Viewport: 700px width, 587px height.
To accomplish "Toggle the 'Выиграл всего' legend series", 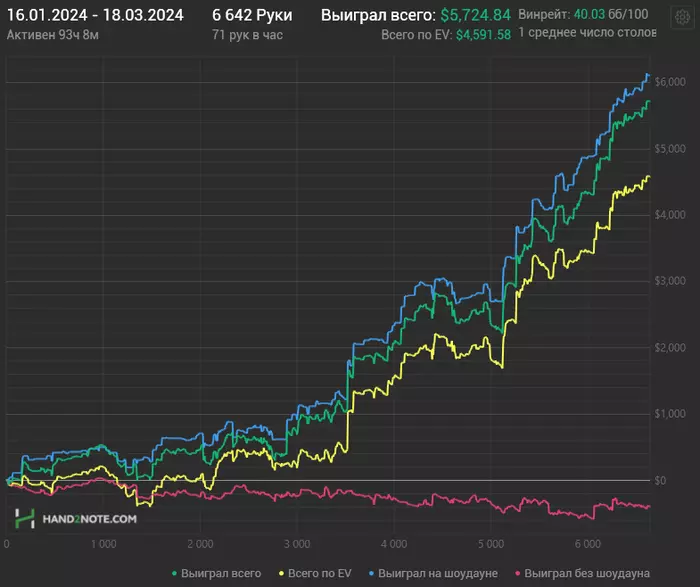I will click(217, 573).
